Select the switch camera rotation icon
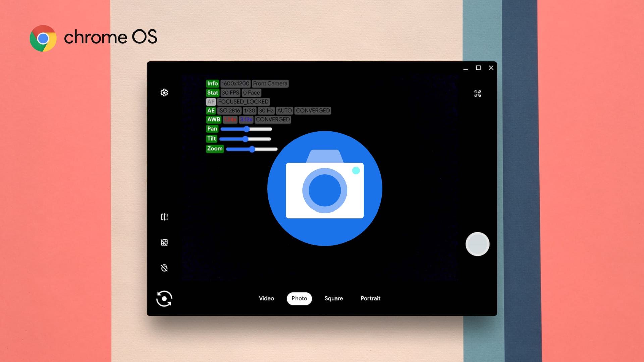 click(164, 298)
